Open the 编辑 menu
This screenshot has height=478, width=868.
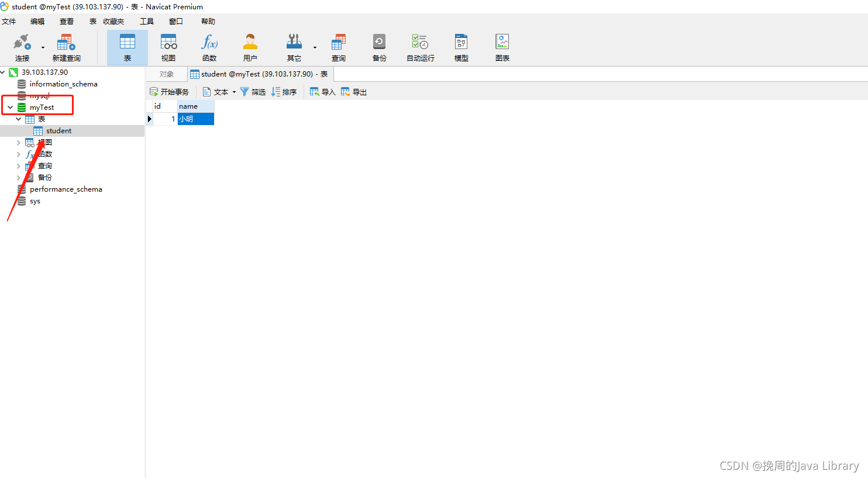37,22
